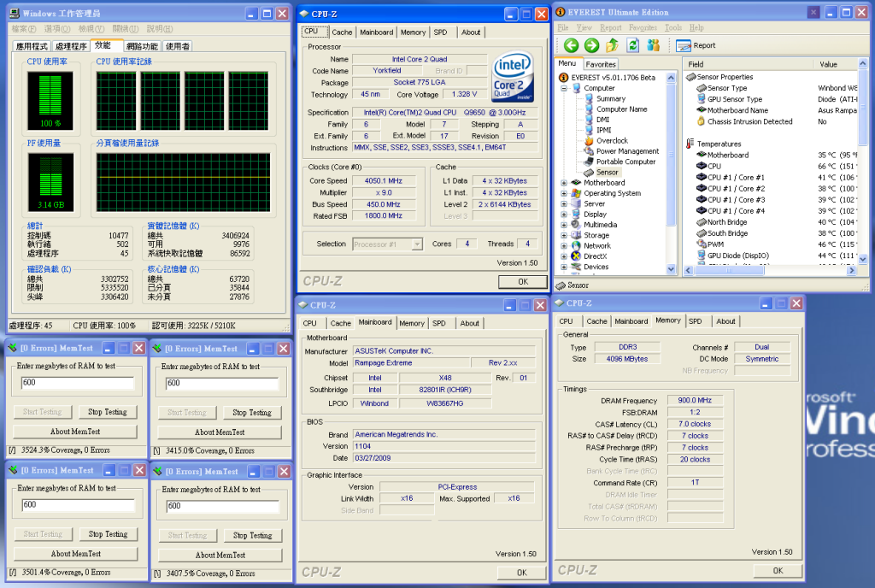Stop Testing in the 3501.4% coverage MemTest
875x588 pixels.
click(x=109, y=534)
